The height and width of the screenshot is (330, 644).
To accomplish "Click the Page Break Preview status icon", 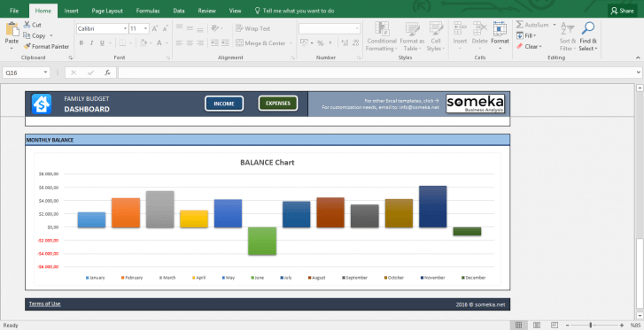I will [555, 325].
